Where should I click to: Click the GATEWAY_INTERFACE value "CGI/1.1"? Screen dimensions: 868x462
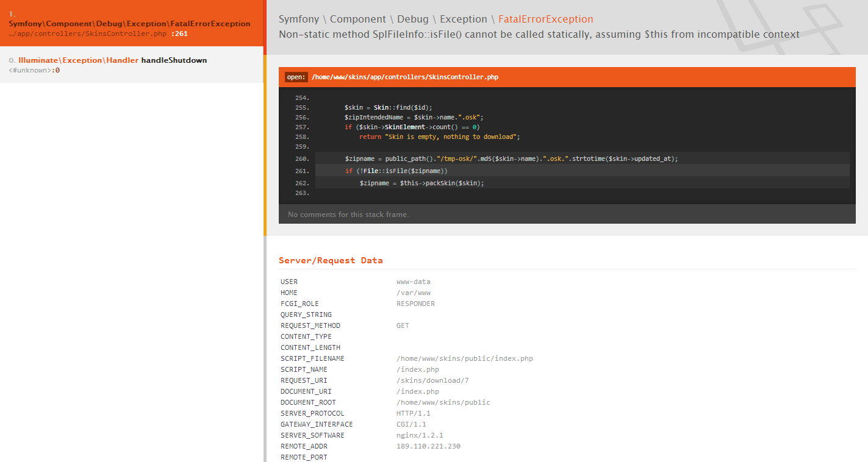pyautogui.click(x=411, y=424)
